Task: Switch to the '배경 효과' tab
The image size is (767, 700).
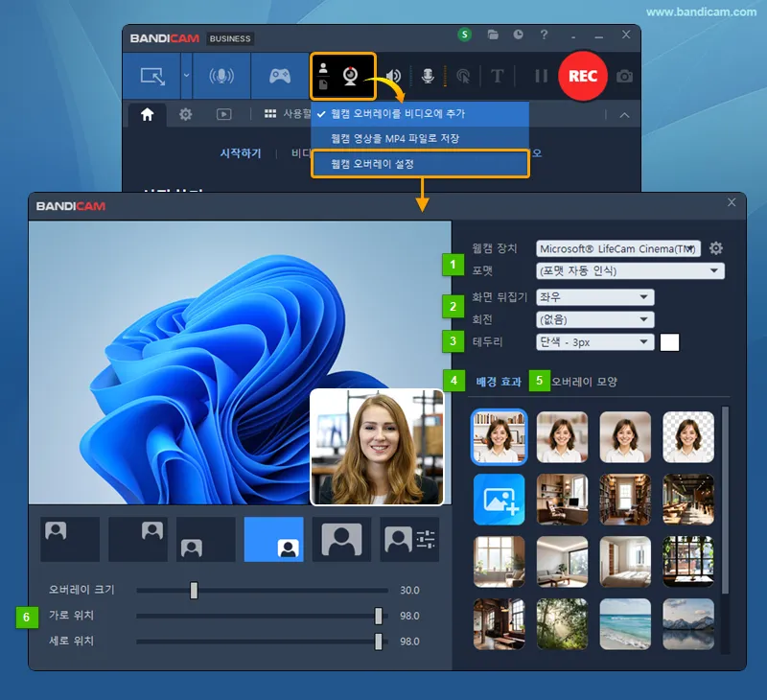Action: pos(499,382)
